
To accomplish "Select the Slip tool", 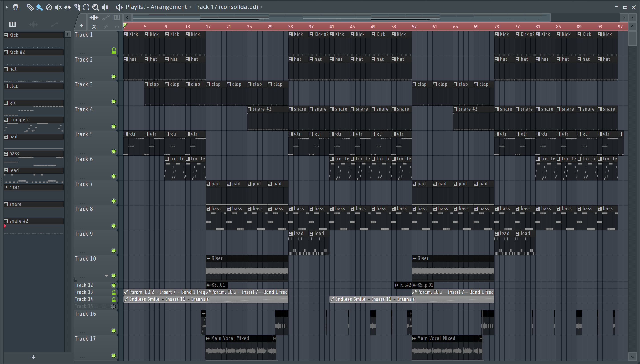I will pyautogui.click(x=68, y=7).
